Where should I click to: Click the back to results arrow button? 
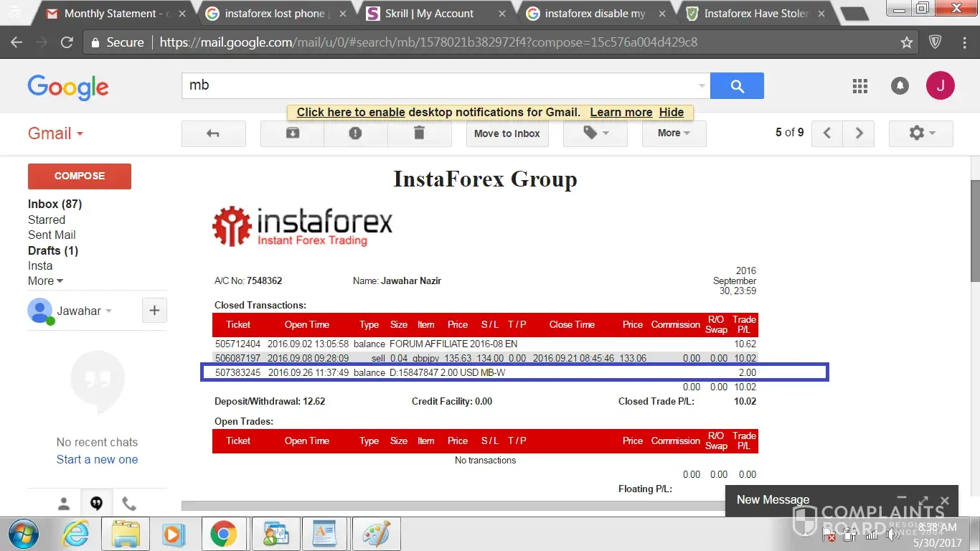tap(213, 133)
